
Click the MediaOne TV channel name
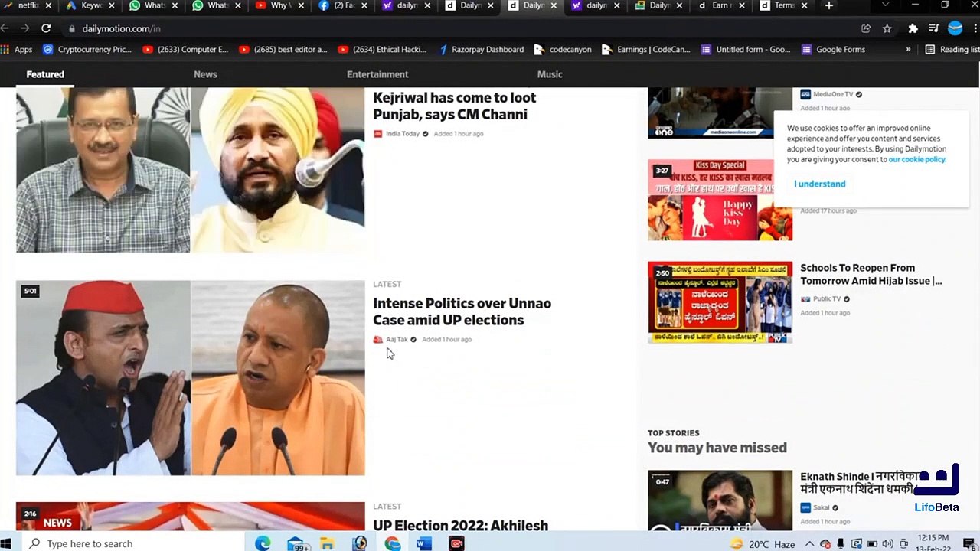[x=833, y=94]
